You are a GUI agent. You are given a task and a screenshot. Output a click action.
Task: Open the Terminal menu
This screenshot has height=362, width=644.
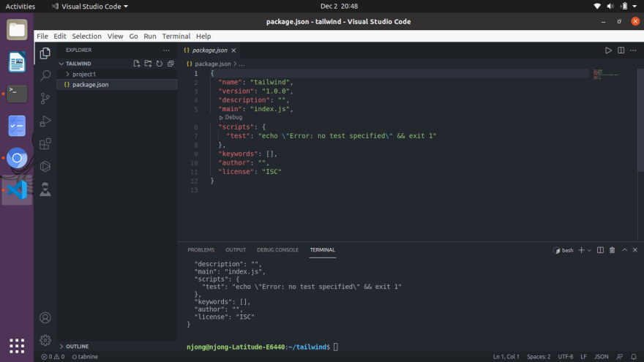176,36
